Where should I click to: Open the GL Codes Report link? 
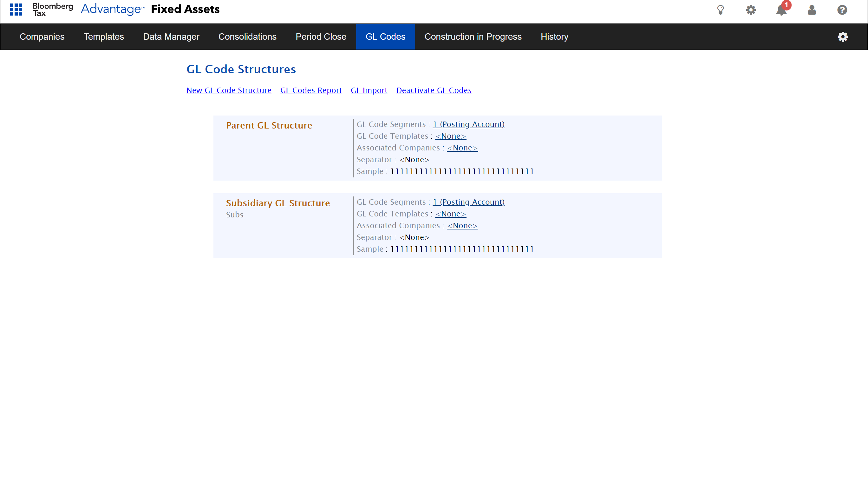[311, 90]
